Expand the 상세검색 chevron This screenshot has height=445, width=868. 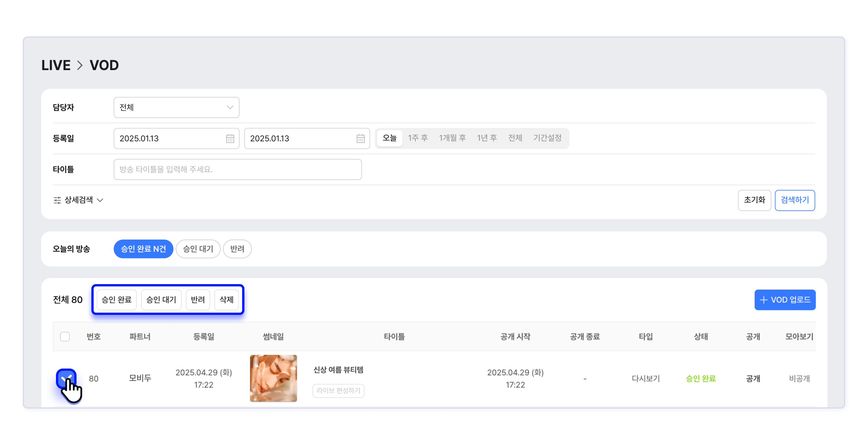point(100,200)
